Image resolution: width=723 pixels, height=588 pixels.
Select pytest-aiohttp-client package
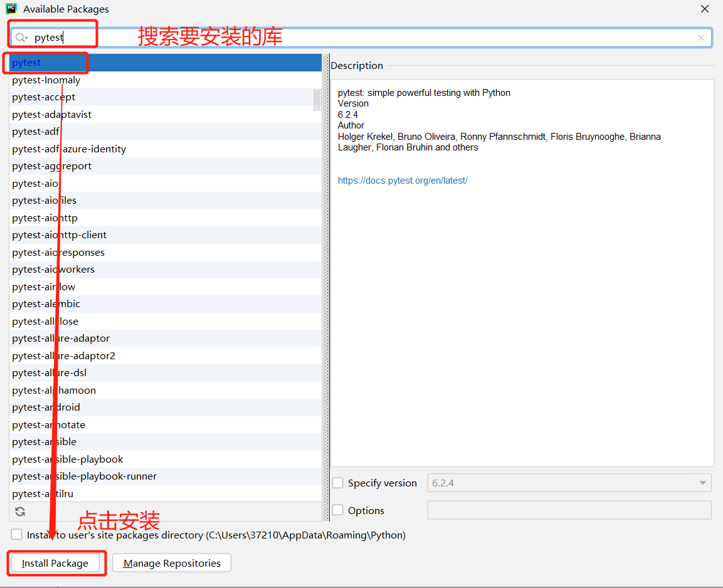coord(165,235)
